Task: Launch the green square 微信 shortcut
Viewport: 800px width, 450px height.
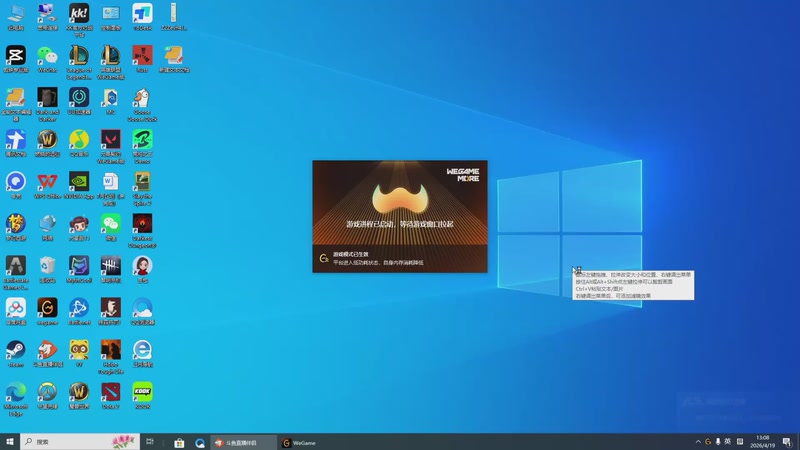Action: pos(111,227)
